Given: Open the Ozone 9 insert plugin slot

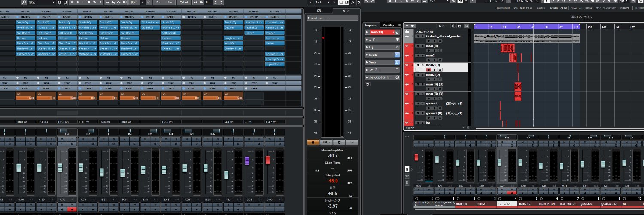Looking at the screenshot, I should click(275, 28).
